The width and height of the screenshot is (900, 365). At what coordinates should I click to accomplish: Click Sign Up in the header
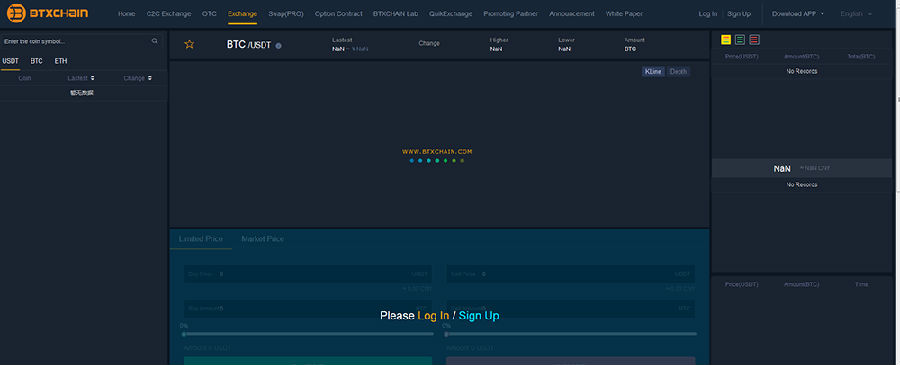(739, 13)
